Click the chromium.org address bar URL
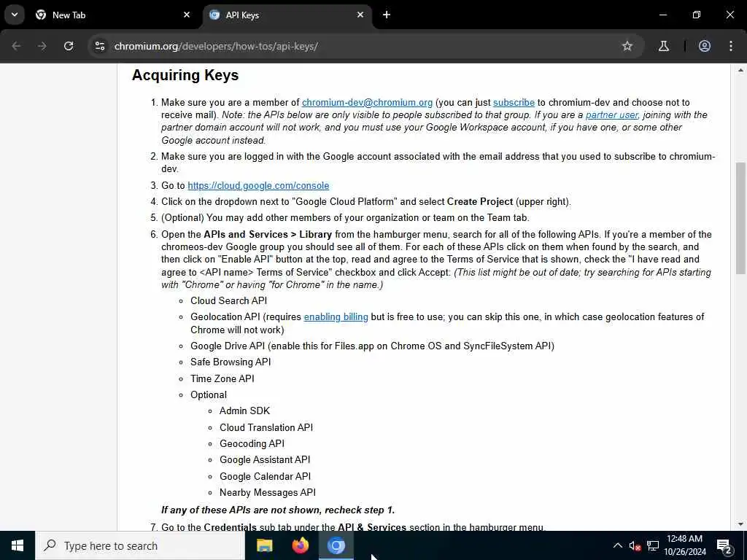Image resolution: width=747 pixels, height=560 pixels. [x=216, y=46]
